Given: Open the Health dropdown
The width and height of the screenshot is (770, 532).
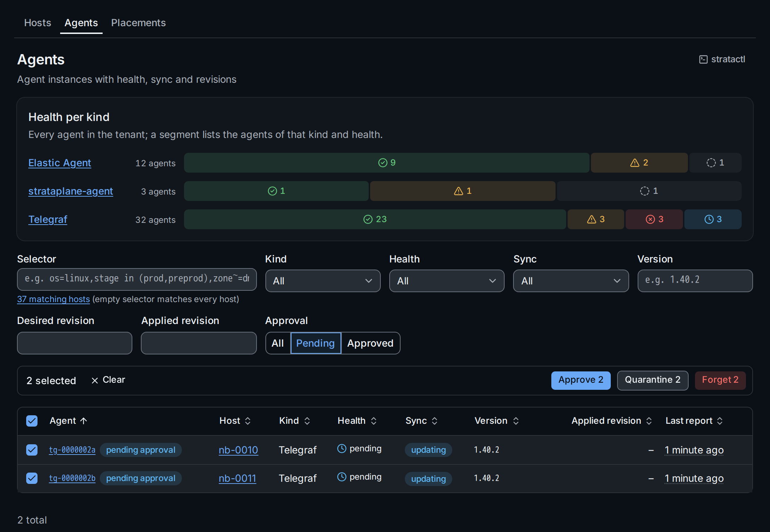Looking at the screenshot, I should point(447,281).
